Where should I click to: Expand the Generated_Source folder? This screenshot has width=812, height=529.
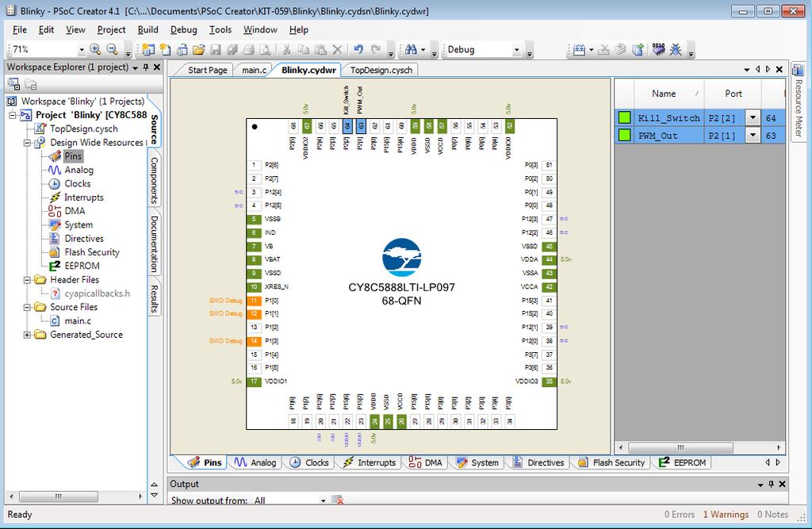27,335
